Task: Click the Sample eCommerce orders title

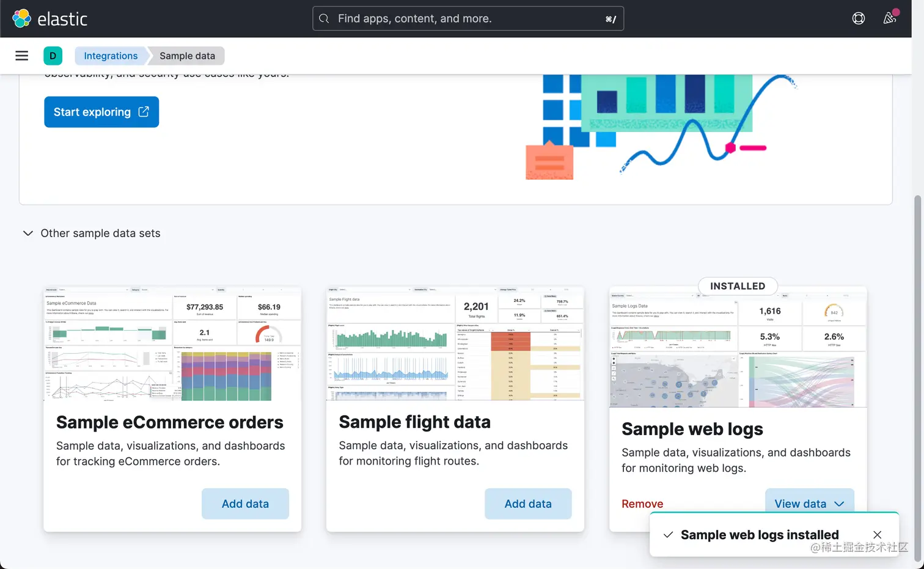Action: [x=170, y=422]
